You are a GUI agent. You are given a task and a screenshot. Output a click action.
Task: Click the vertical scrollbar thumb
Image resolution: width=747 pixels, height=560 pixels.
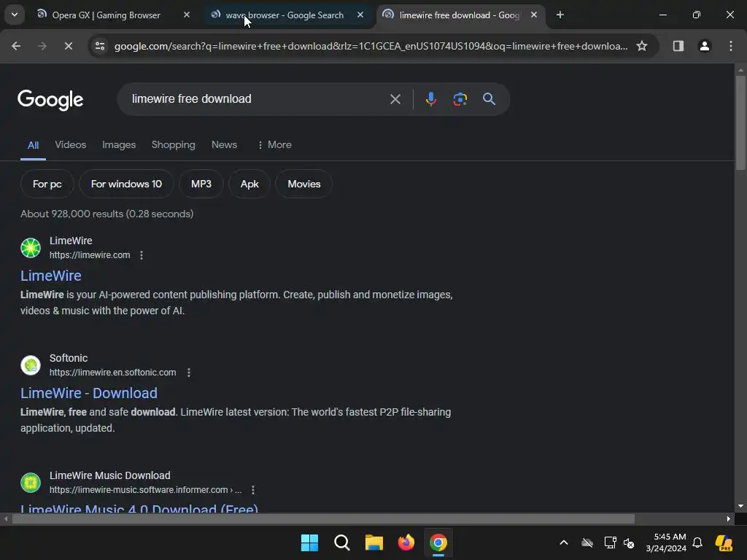pyautogui.click(x=740, y=122)
